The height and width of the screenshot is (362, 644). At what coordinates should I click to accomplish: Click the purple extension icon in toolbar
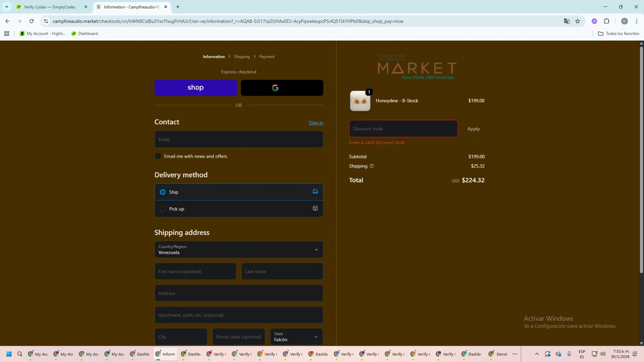pos(595,21)
